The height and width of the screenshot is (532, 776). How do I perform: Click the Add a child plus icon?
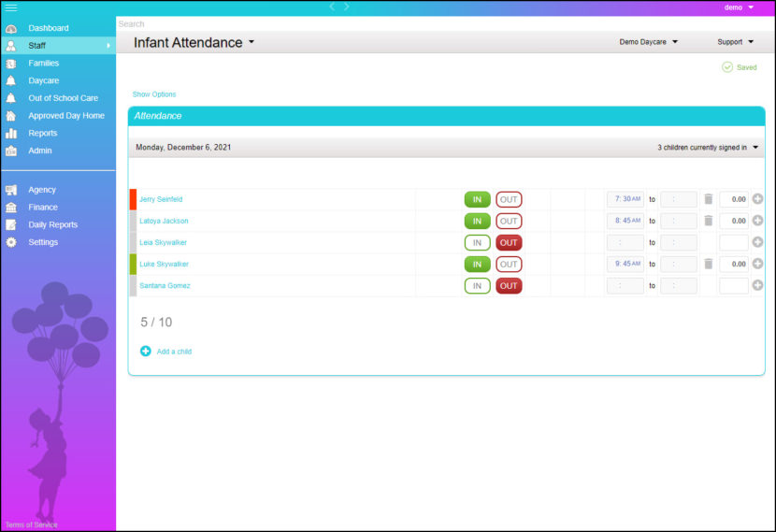coord(146,352)
